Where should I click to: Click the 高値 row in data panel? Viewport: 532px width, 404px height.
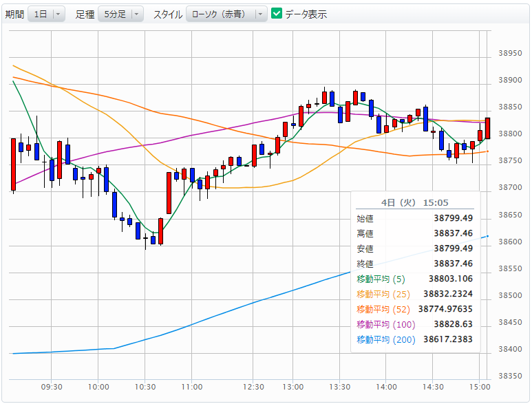click(x=414, y=233)
